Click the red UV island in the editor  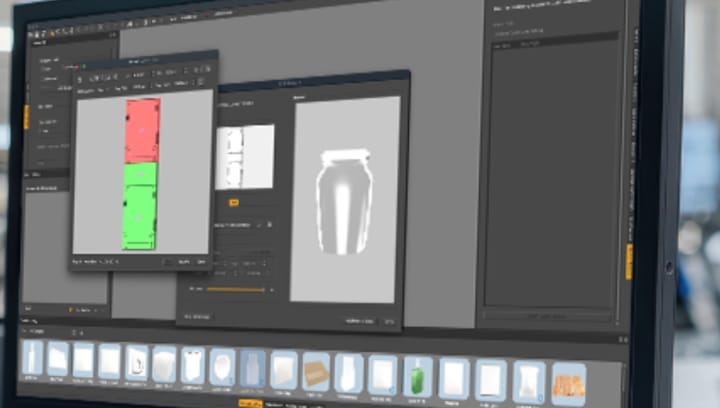pos(142,130)
